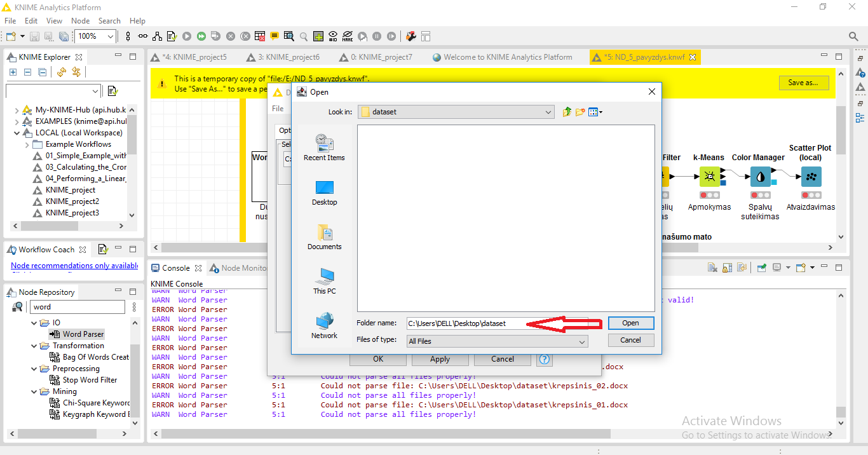Click the OK button behind Open dialog
This screenshot has height=455, width=868.
coord(378,359)
